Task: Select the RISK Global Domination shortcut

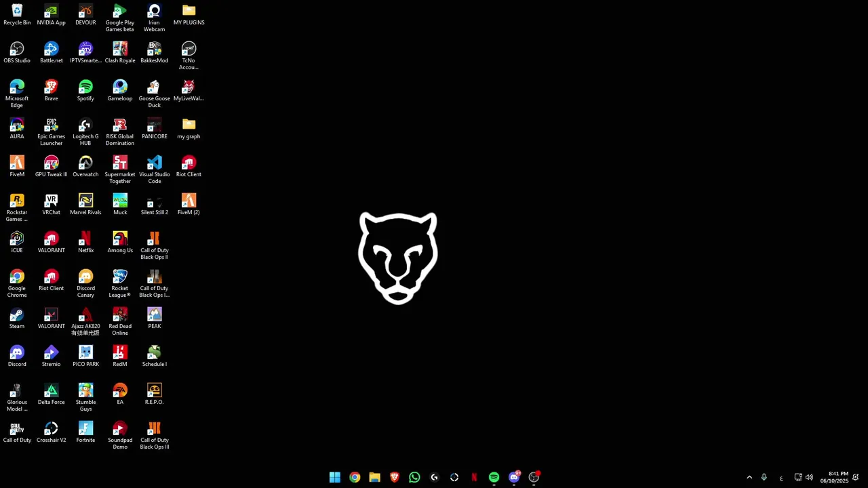Action: [120, 131]
